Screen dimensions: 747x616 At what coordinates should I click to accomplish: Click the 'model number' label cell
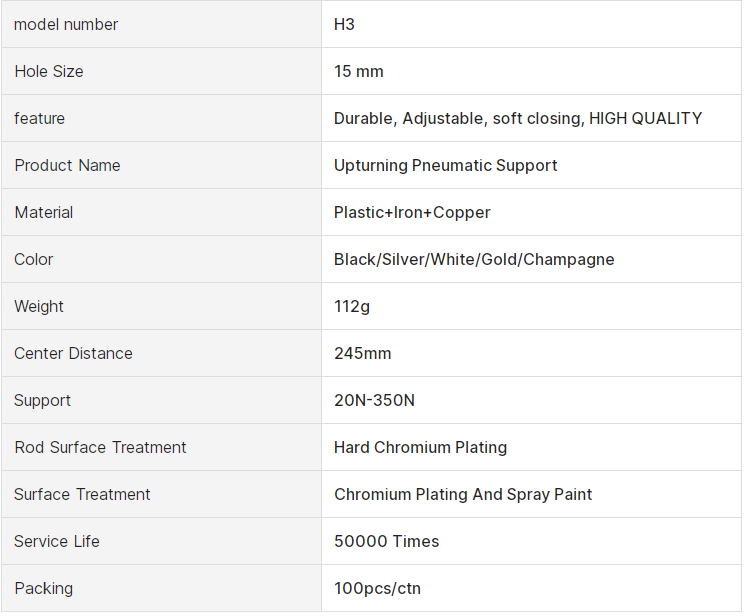pyautogui.click(x=66, y=24)
